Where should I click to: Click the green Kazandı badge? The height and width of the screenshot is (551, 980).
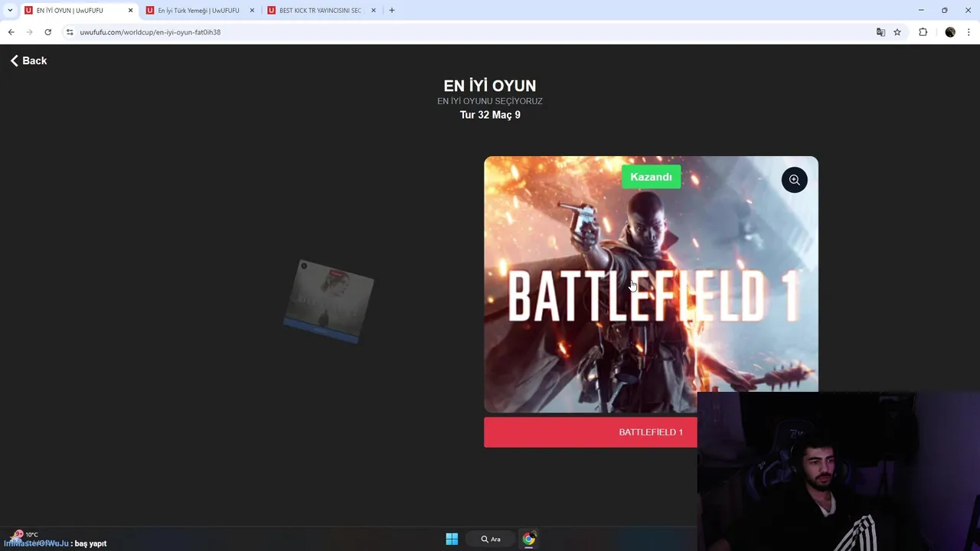pos(651,177)
